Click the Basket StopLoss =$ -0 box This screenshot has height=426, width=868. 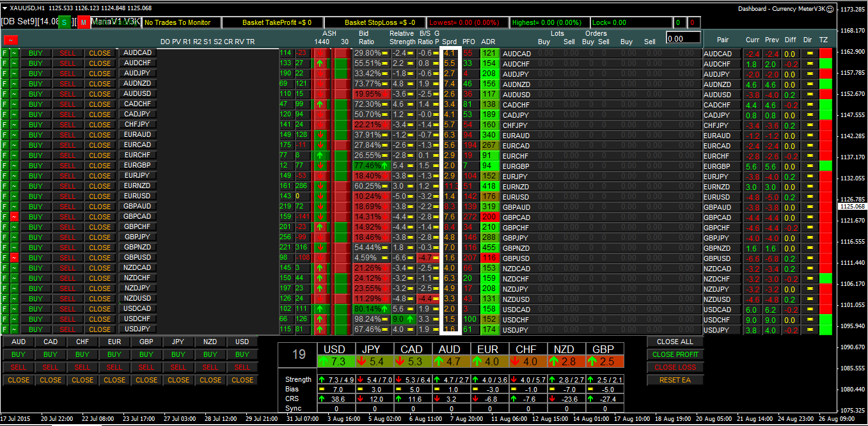[375, 22]
